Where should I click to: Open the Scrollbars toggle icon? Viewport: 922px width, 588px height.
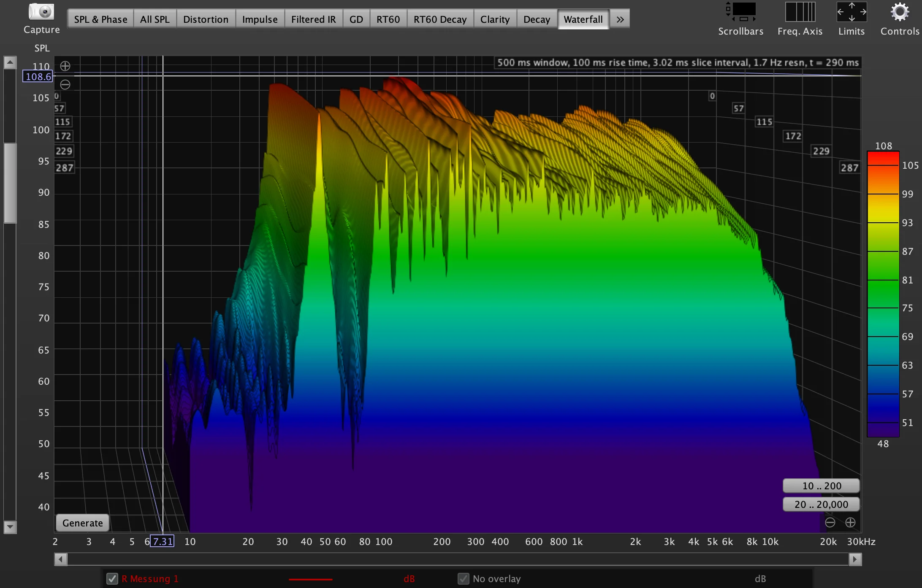[x=741, y=12]
